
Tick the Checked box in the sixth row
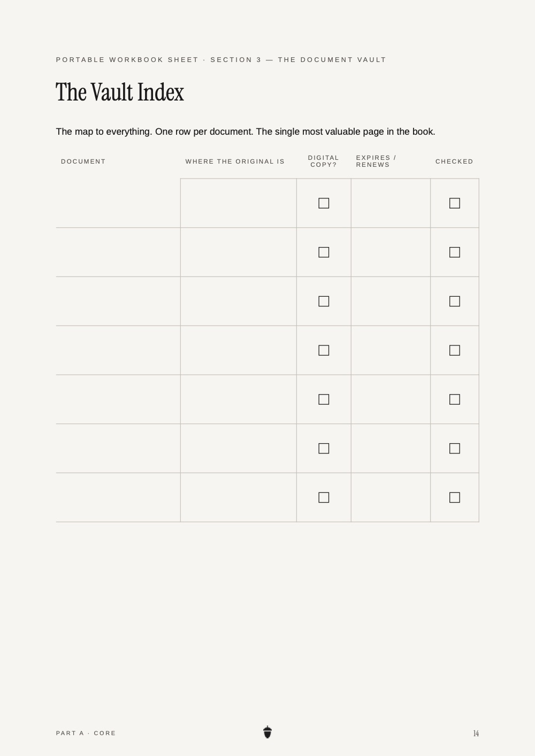pos(455,449)
